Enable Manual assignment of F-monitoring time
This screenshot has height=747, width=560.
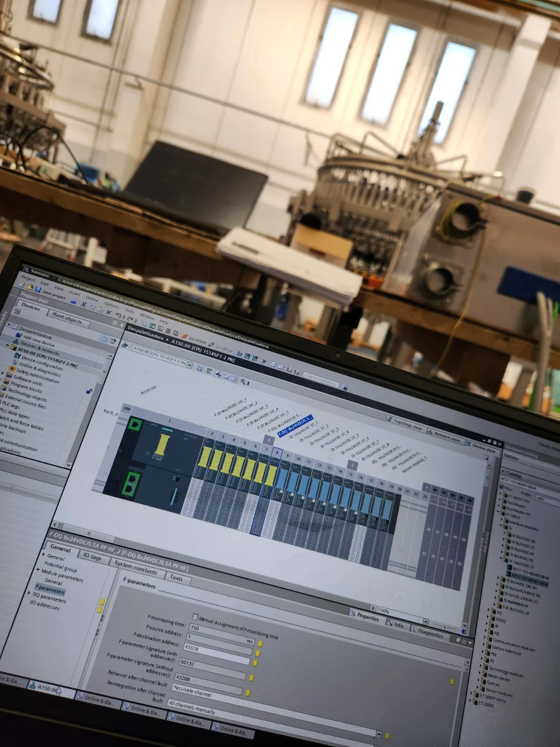click(x=195, y=618)
